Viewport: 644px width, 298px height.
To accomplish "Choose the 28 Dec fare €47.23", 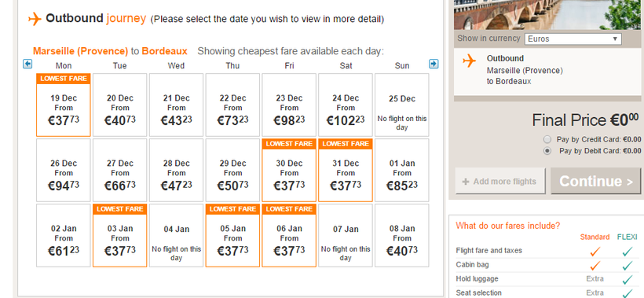I will point(176,170).
